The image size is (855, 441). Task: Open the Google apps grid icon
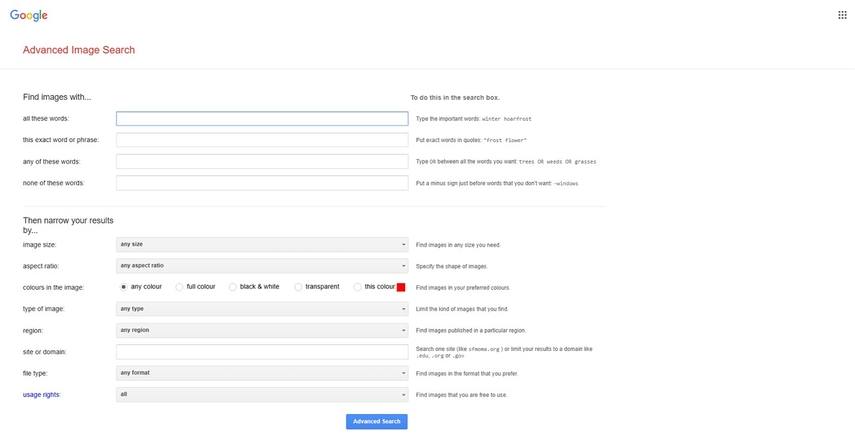[x=842, y=15]
